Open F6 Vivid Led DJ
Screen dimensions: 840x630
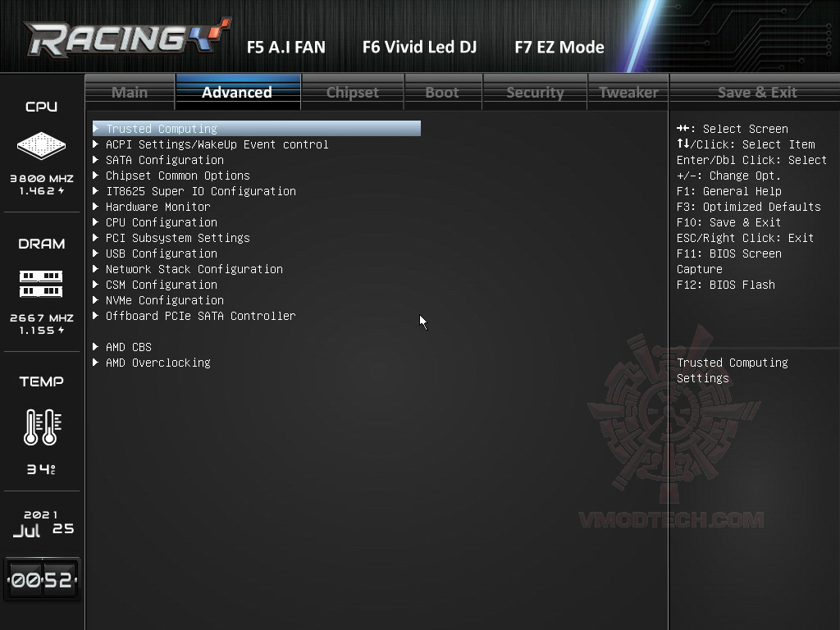(x=419, y=47)
